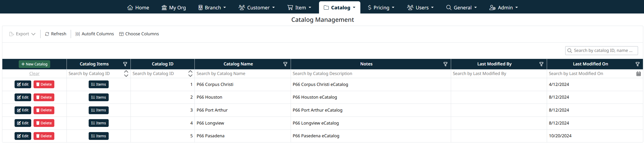Click Last Modified On filter icon
The height and width of the screenshot is (150, 644).
point(638,64)
